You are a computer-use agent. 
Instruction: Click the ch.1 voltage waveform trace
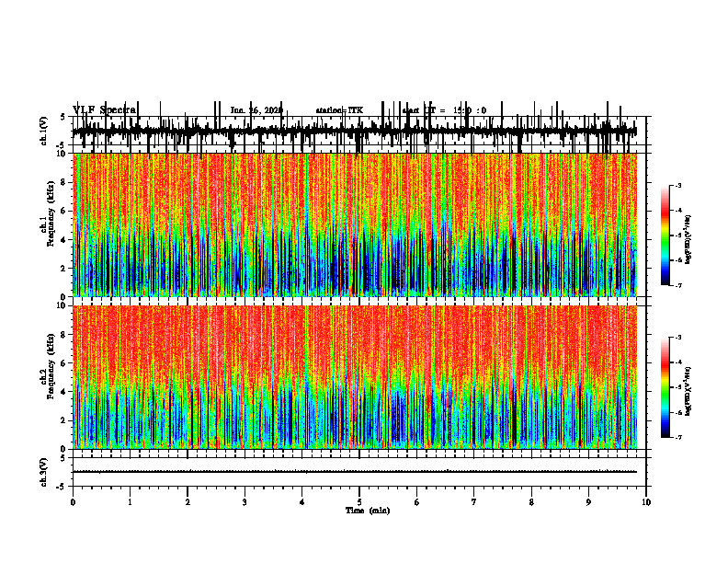coord(355,132)
